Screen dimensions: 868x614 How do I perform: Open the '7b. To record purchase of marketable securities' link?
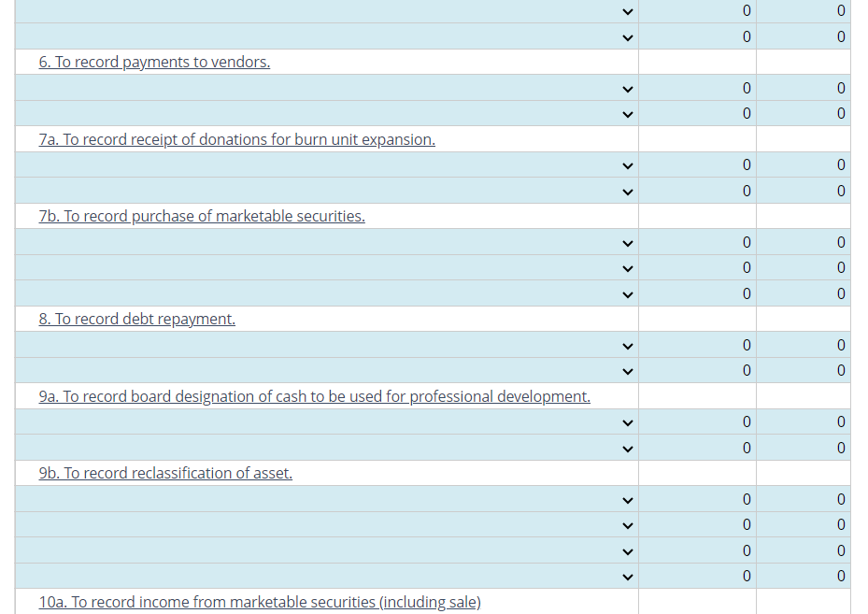[x=201, y=216]
